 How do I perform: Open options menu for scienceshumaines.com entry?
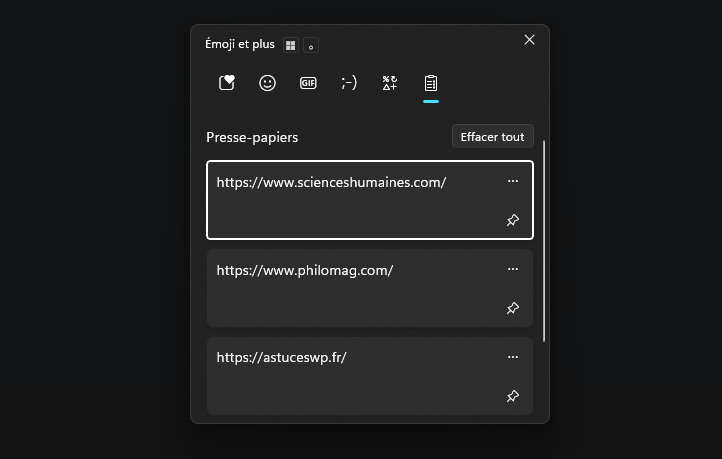click(512, 181)
